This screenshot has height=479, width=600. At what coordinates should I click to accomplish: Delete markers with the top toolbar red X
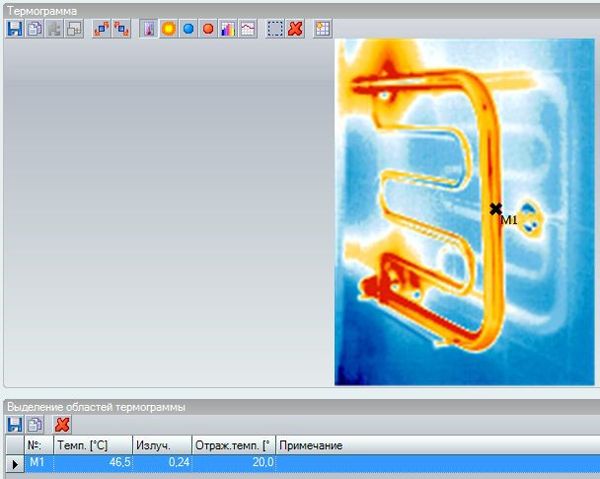point(295,29)
